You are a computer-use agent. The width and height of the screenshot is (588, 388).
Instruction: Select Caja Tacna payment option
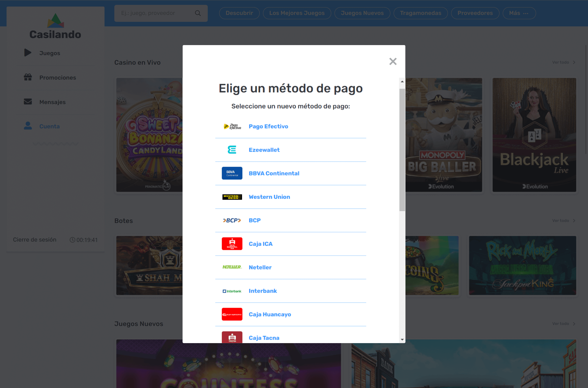coord(263,338)
